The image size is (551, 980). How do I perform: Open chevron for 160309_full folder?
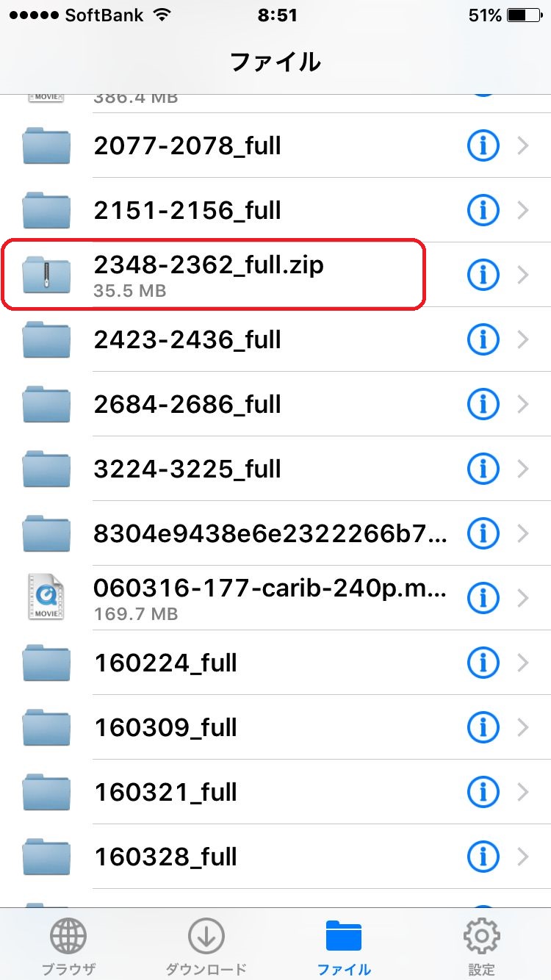(x=523, y=728)
